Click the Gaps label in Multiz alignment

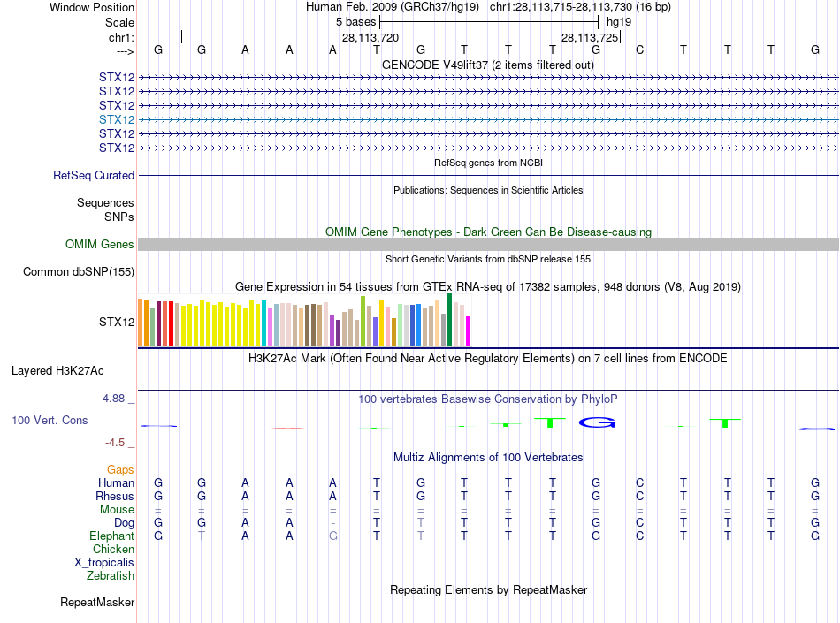(120, 470)
